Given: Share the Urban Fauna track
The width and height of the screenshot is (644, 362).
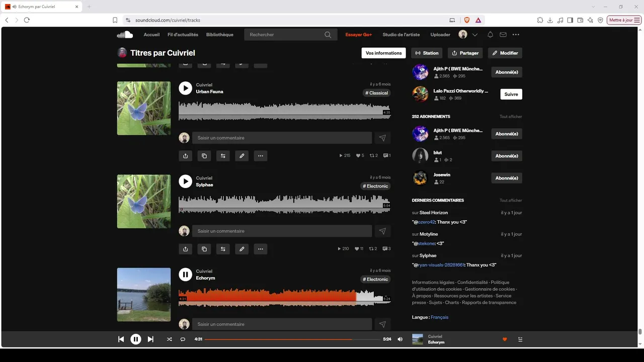Looking at the screenshot, I should click(x=185, y=156).
